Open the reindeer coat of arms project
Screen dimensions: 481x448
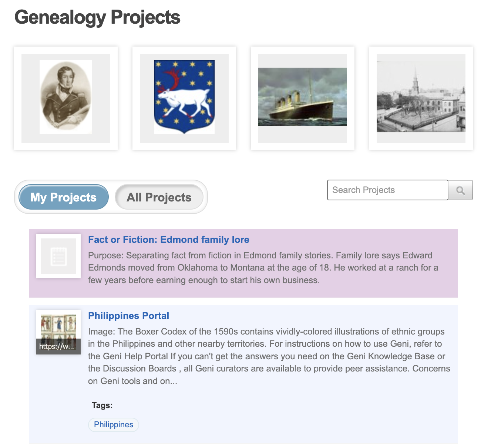click(x=184, y=98)
